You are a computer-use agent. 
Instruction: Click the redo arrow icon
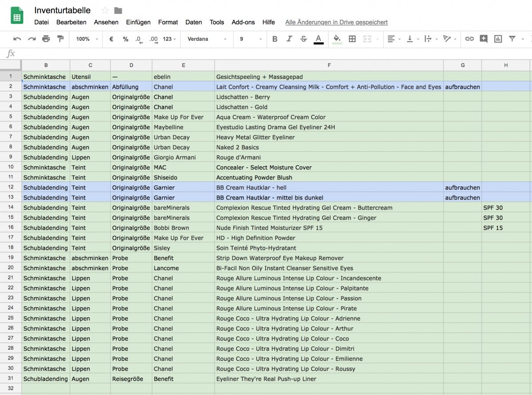[31, 39]
